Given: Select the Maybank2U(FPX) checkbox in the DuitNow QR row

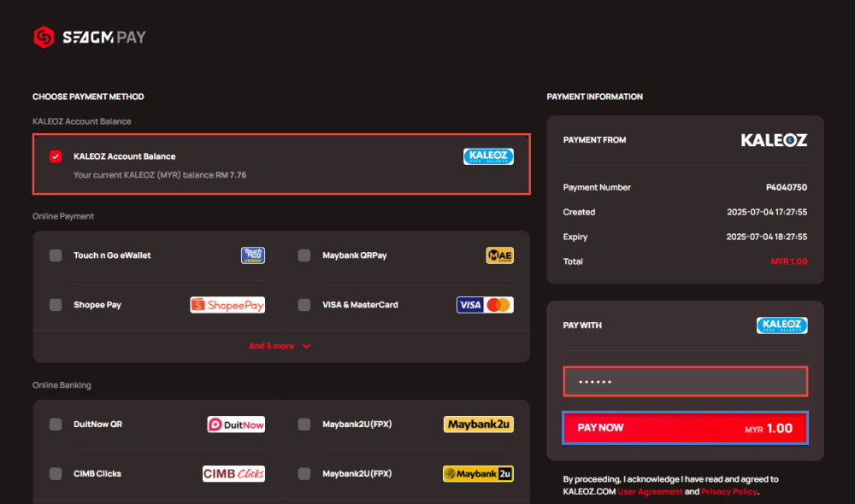Looking at the screenshot, I should point(304,425).
